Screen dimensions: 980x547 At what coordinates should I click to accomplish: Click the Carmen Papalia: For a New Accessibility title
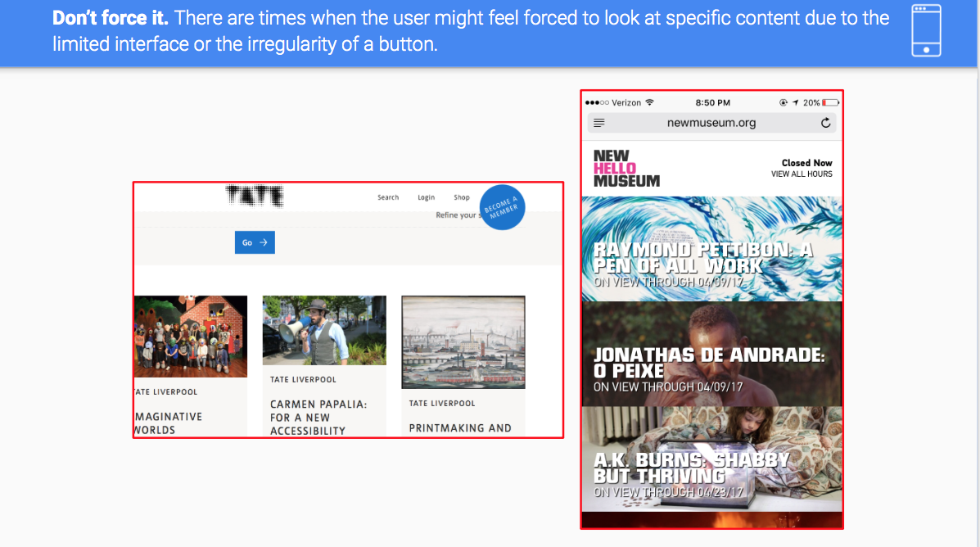tap(318, 418)
